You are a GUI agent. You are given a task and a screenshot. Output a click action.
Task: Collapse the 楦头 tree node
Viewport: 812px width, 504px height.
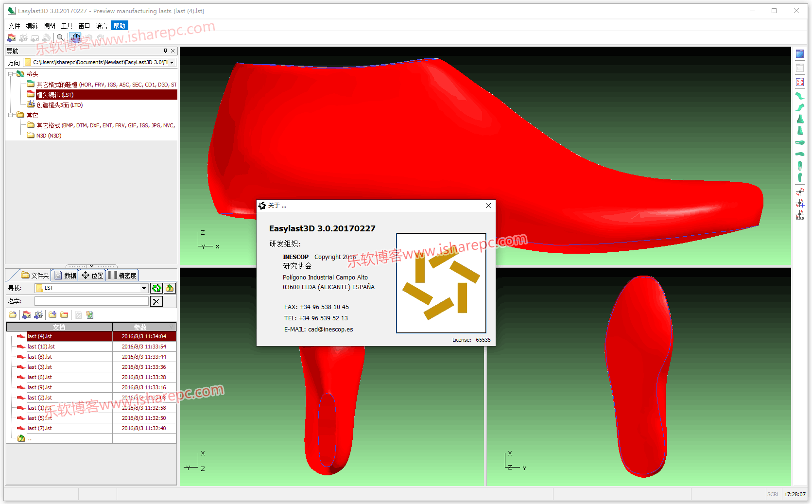pos(10,74)
